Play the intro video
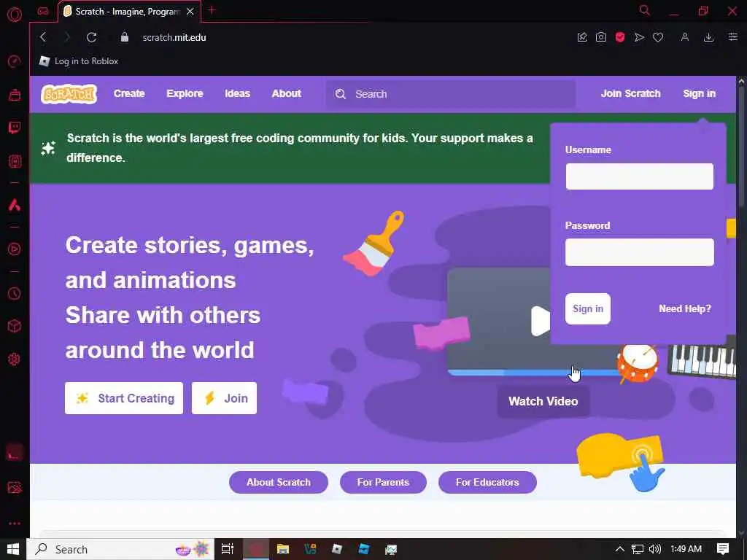 point(541,321)
